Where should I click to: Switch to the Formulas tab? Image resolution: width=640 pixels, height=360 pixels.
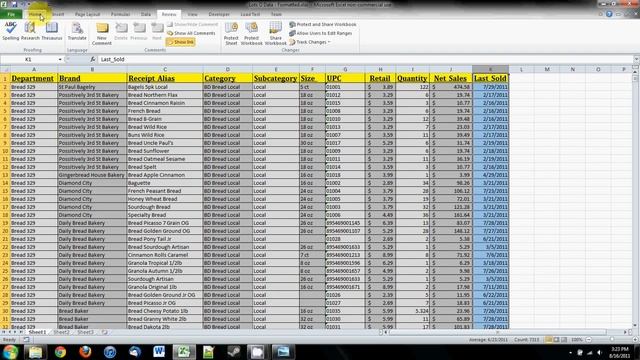pos(120,14)
